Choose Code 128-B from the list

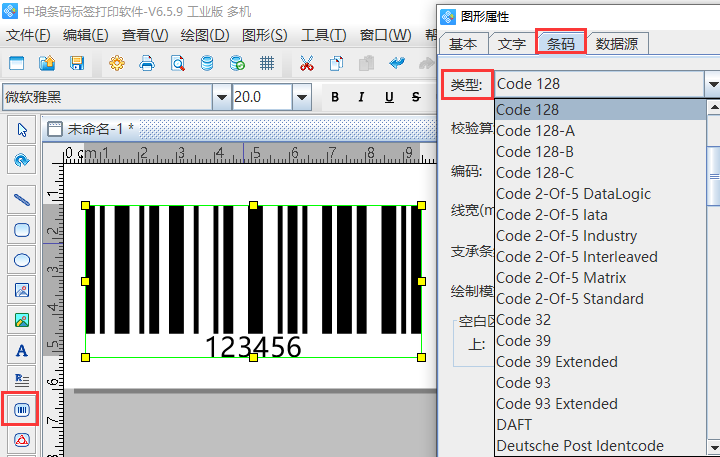point(601,152)
